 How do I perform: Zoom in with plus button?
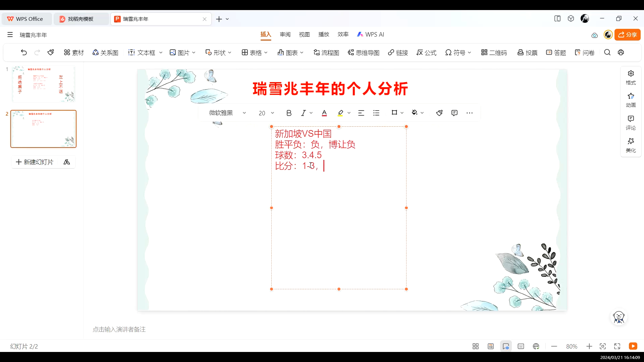pos(589,346)
